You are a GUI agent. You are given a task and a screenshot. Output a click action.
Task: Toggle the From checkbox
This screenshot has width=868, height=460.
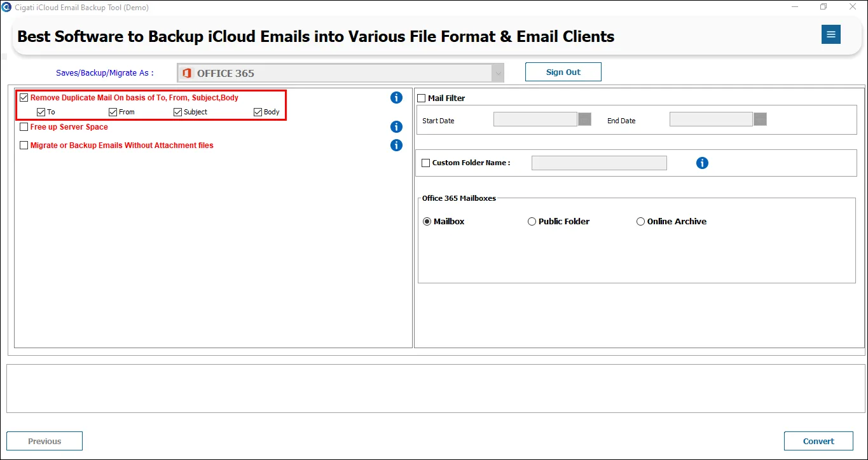pyautogui.click(x=113, y=112)
